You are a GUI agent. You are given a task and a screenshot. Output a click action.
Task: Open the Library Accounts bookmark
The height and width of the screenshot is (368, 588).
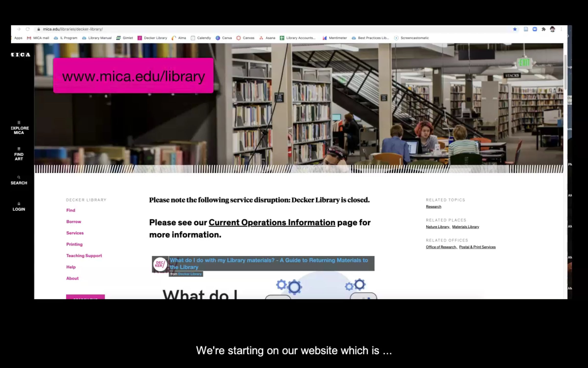click(x=298, y=38)
